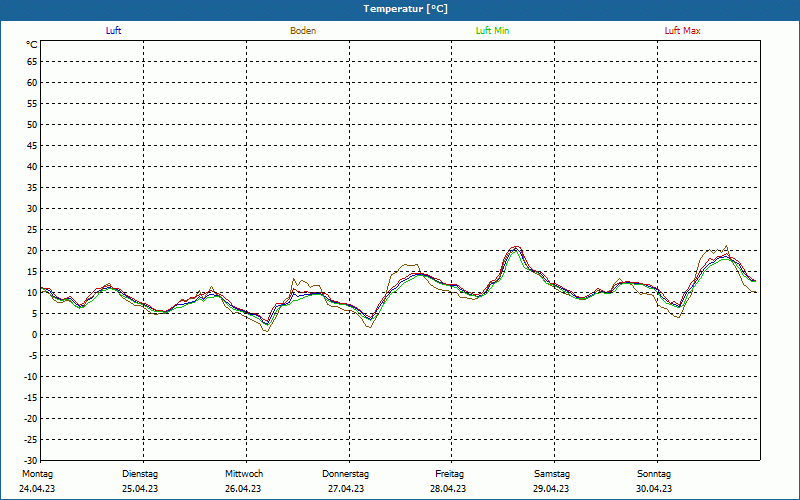Screen dimensions: 800x500
Task: Click the date 26.04.23
Action: point(243,489)
